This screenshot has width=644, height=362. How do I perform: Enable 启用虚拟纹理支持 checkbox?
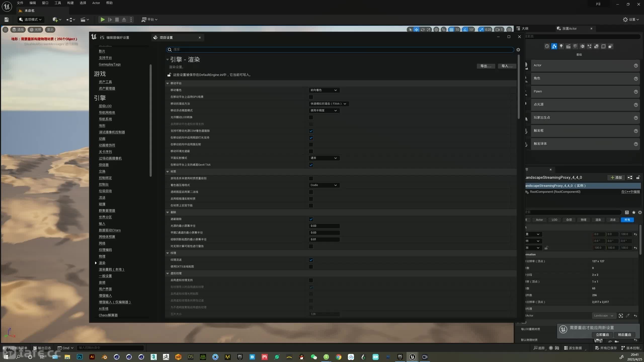point(311,280)
